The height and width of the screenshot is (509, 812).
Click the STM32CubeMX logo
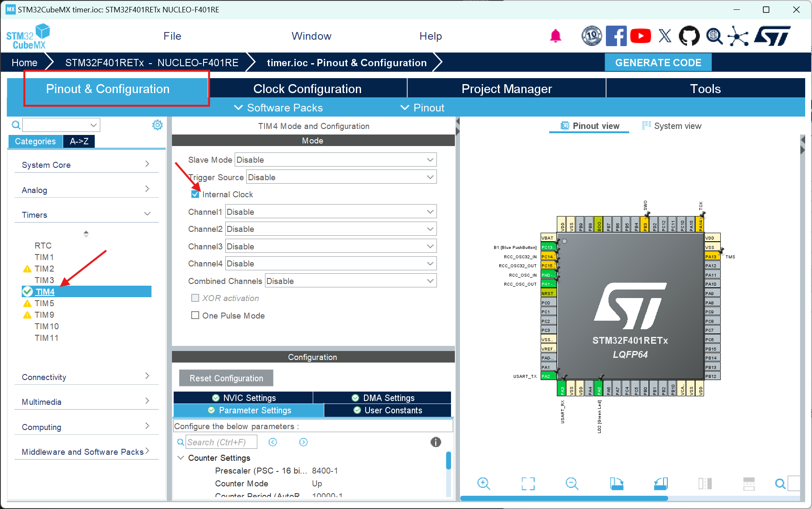[28, 36]
